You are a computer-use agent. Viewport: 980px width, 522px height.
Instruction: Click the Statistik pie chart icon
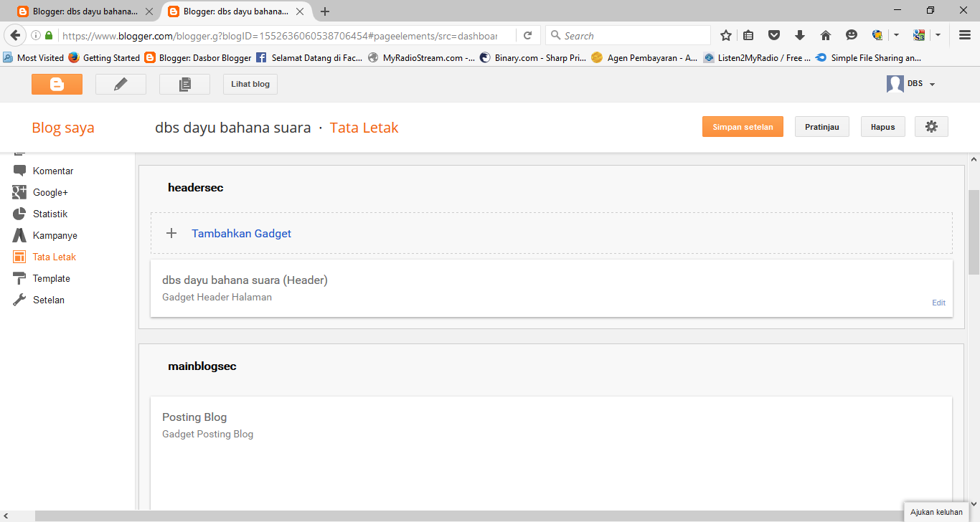pyautogui.click(x=19, y=214)
